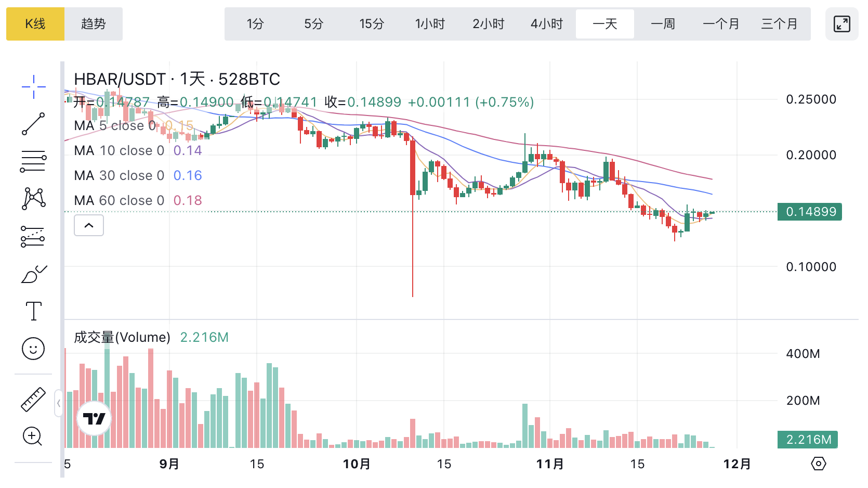868x488 pixels.
Task: Select the pattern drawing tool
Action: tap(34, 199)
